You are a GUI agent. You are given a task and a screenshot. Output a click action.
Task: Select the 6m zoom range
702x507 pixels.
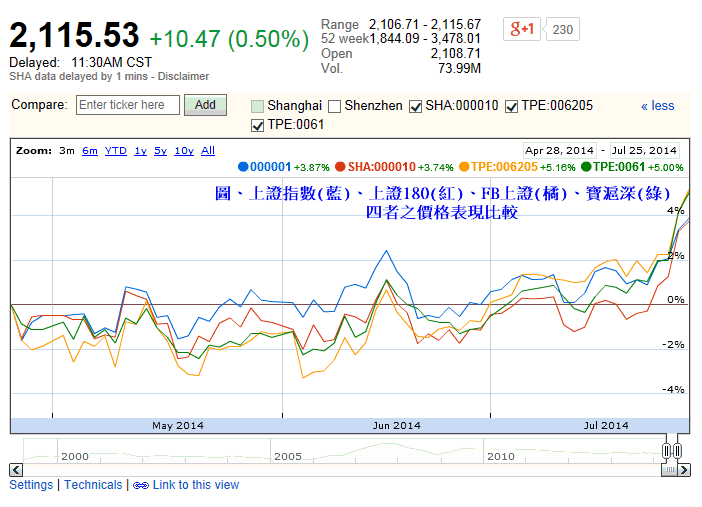[x=90, y=150]
